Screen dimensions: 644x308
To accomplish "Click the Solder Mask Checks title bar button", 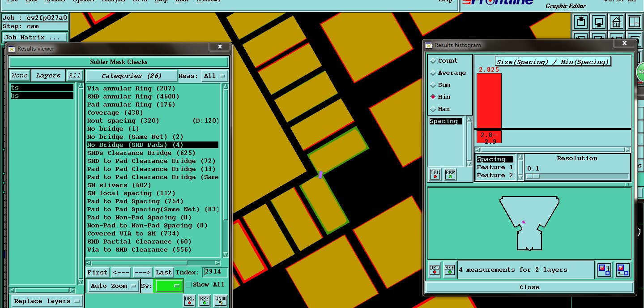I will [x=119, y=62].
